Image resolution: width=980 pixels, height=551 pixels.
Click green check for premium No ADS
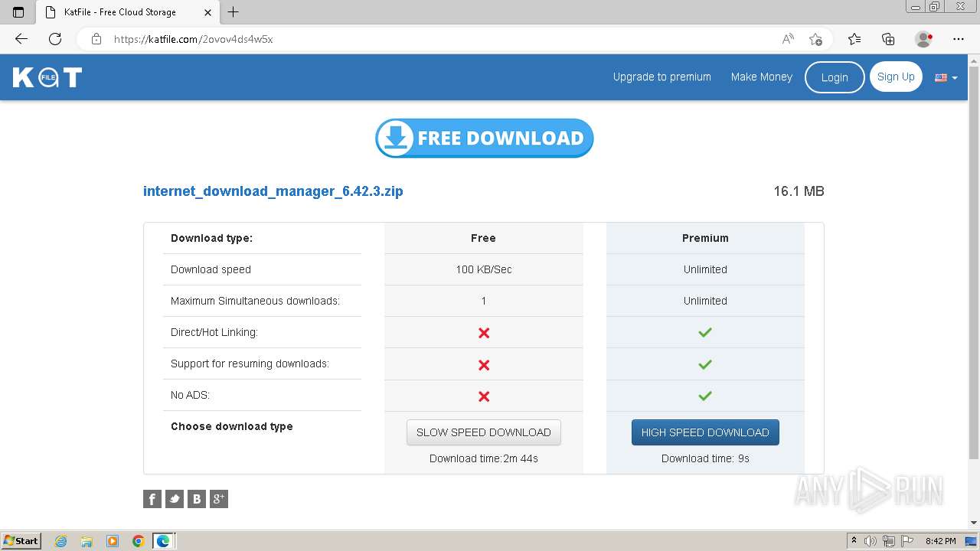(705, 396)
